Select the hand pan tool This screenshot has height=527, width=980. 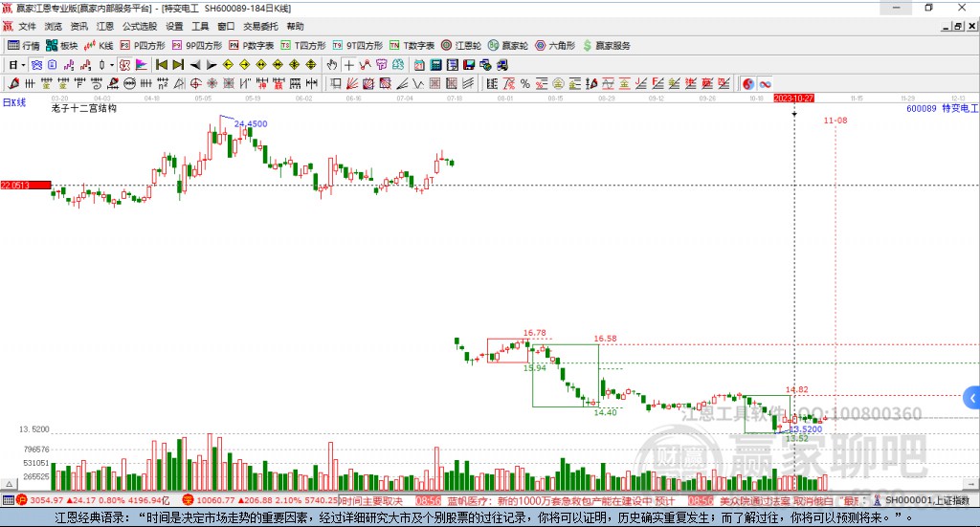click(332, 65)
